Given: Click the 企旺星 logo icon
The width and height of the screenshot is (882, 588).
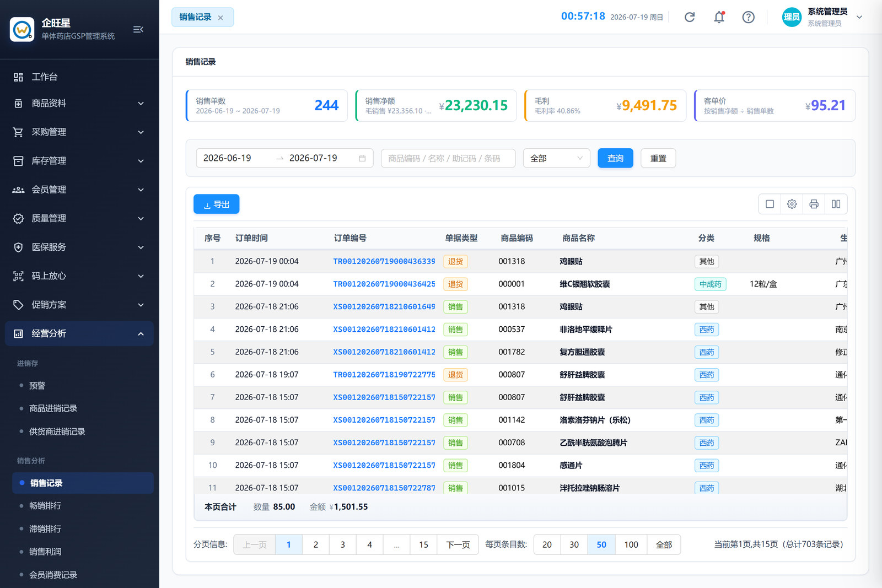Looking at the screenshot, I should tap(22, 29).
